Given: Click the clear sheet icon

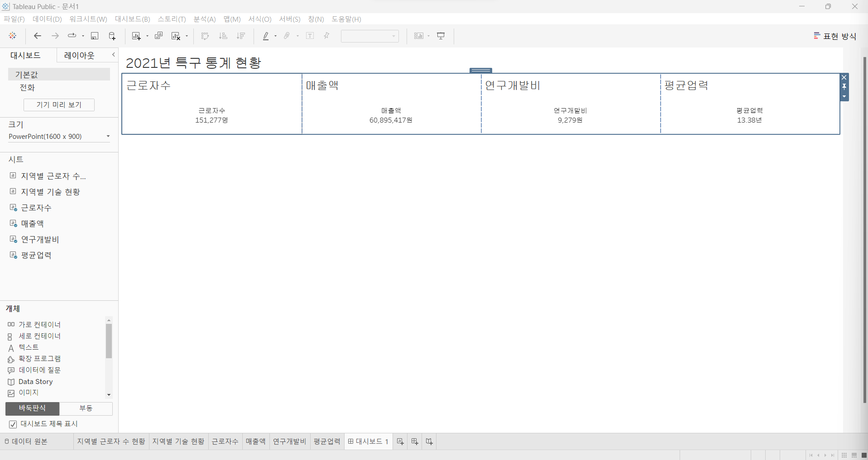Looking at the screenshot, I should point(176,36).
